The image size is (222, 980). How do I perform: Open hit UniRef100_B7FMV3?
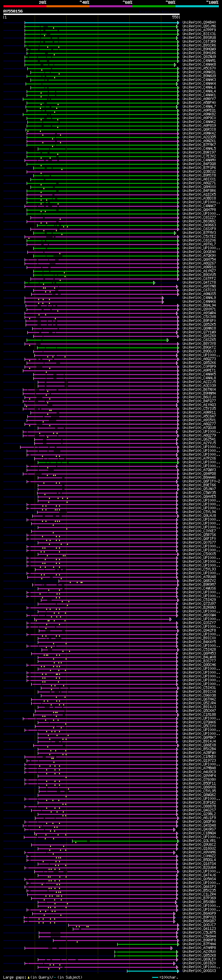[x=199, y=233]
